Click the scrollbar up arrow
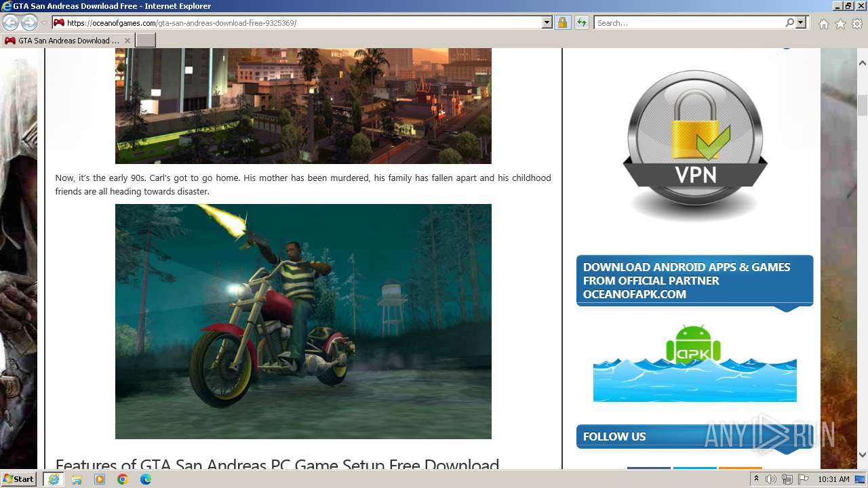Image resolution: width=868 pixels, height=488 pixels. point(862,62)
